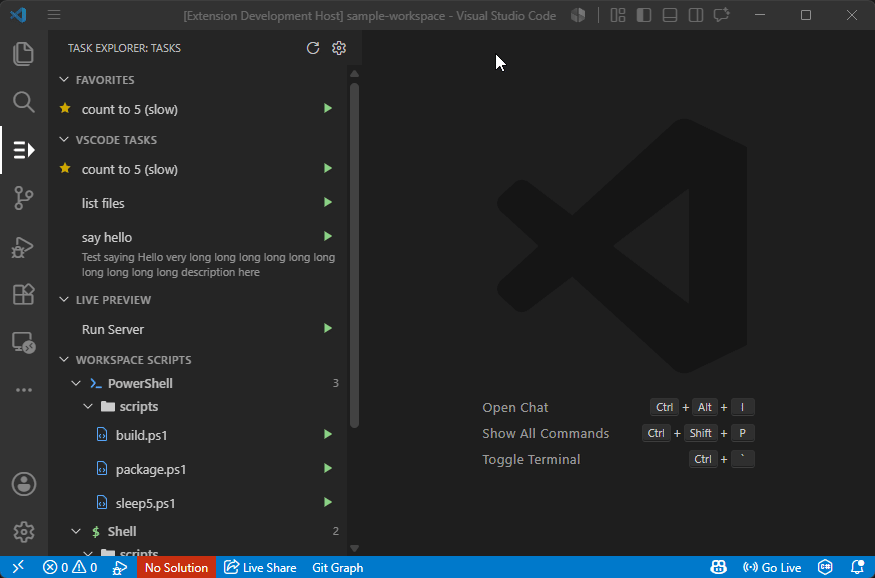
Task: Run the package.ps1 script
Action: (x=328, y=468)
